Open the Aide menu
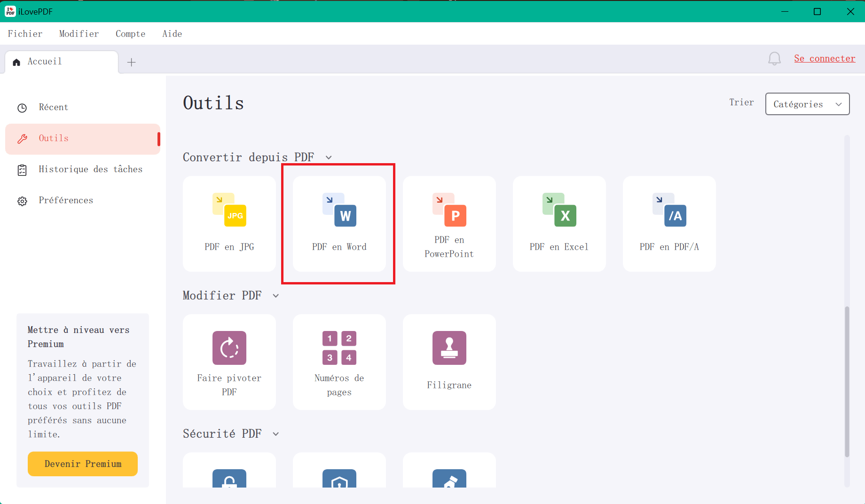 (172, 34)
